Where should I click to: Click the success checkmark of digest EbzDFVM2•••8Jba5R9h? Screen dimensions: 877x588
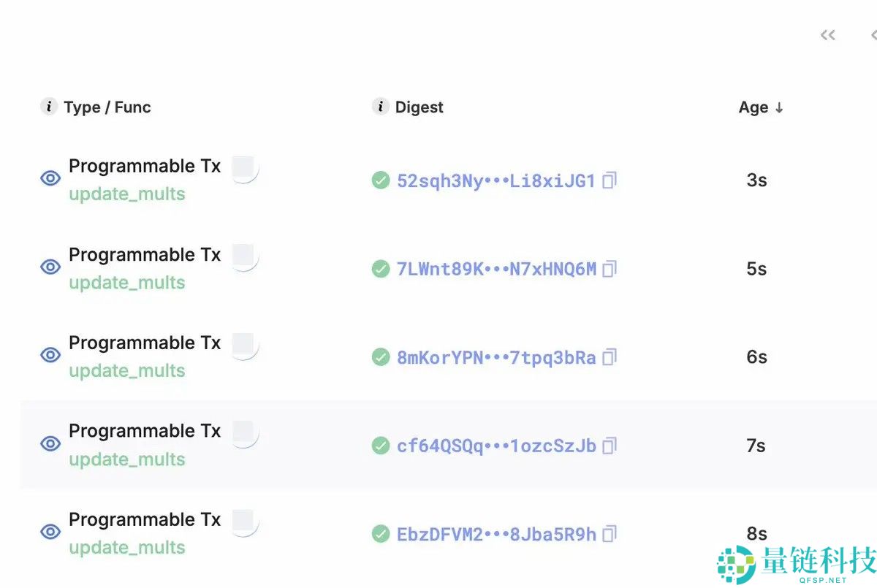(381, 534)
